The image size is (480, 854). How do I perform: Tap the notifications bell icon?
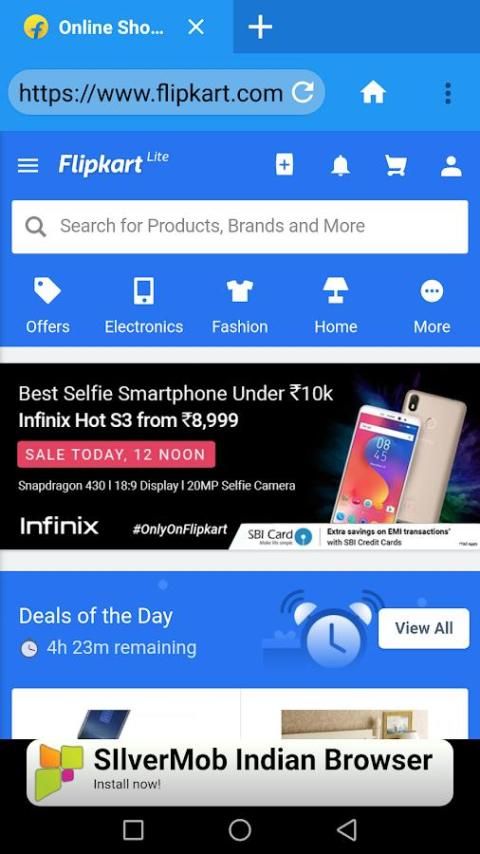(341, 165)
